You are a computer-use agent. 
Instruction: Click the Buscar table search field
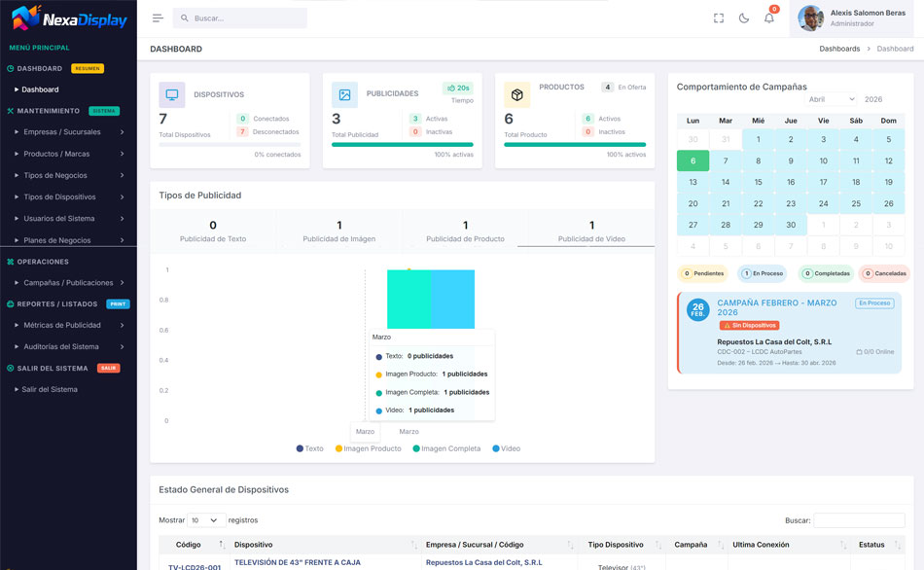coord(858,520)
